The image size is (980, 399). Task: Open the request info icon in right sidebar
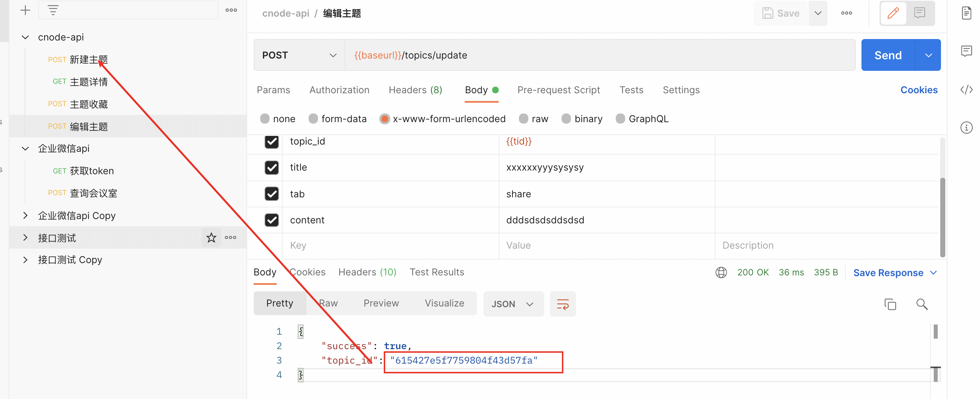[x=966, y=128]
